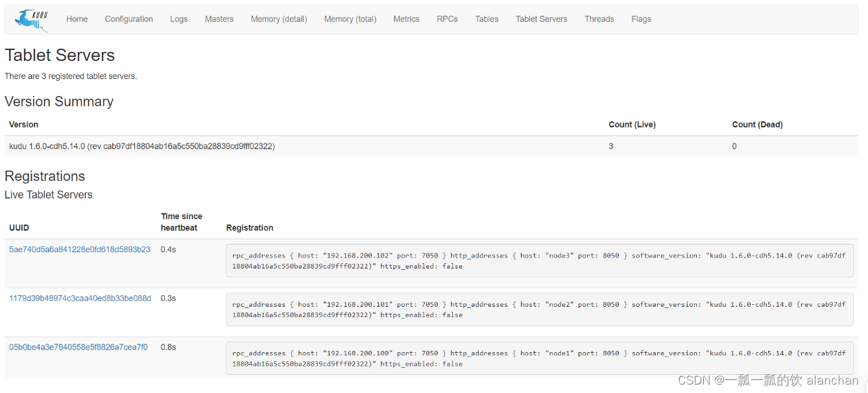Open tablet server UUID starting 05b0be4a
Viewport: 868px width, 393px height.
coord(78,348)
